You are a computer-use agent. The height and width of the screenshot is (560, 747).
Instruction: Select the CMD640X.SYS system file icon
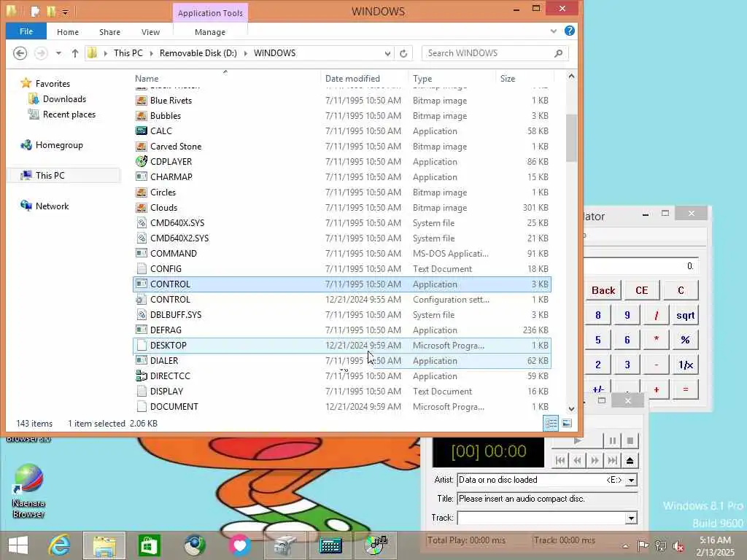click(x=141, y=223)
